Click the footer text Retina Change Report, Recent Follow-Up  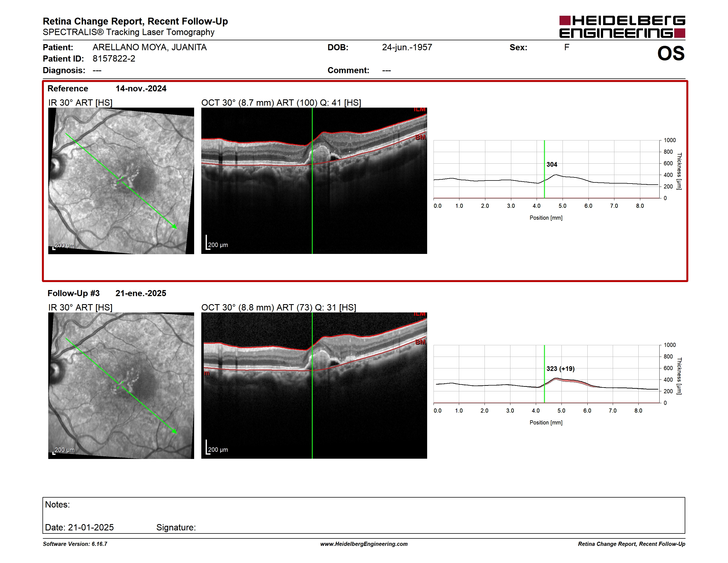(x=632, y=544)
